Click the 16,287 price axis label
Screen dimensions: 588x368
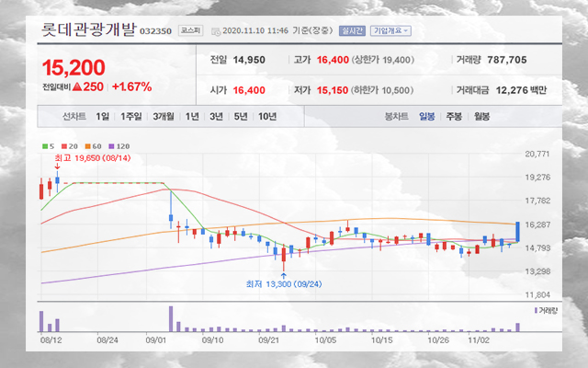[x=537, y=224]
